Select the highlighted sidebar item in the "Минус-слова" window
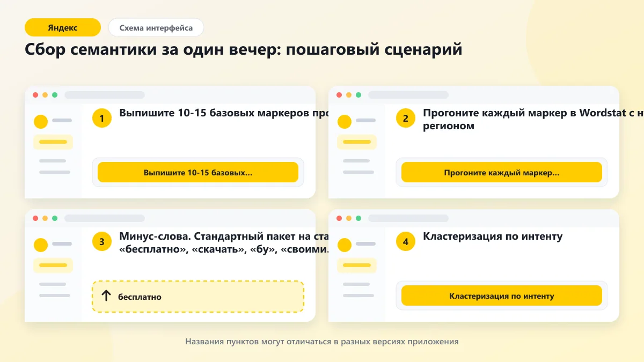The height and width of the screenshot is (362, 644). tap(53, 265)
